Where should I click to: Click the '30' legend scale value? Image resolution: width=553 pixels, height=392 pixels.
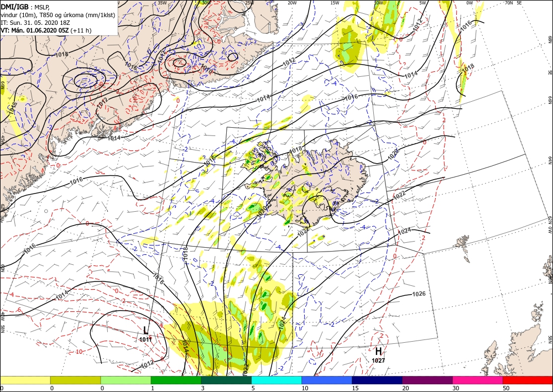455,388
